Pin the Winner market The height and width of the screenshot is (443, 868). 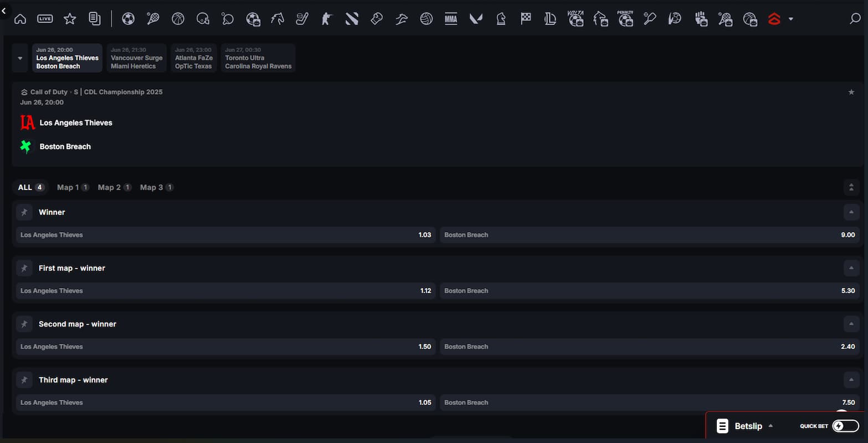pos(24,212)
